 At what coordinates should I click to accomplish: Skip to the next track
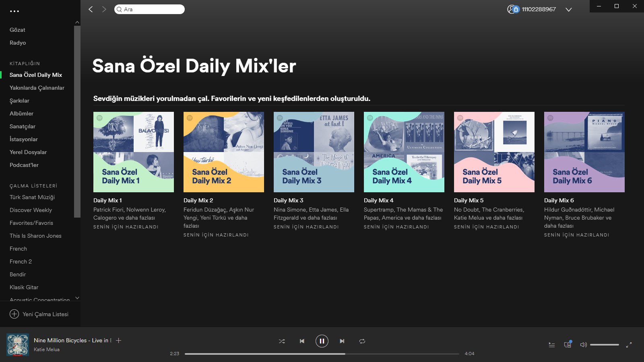pos(342,341)
